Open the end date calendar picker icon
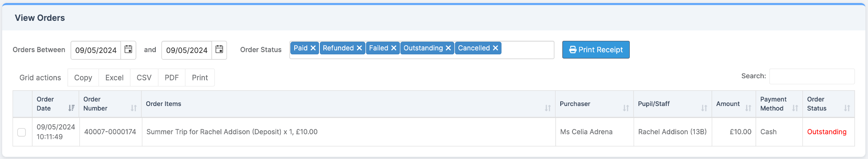Viewport: 868px width, 159px height. [x=219, y=50]
